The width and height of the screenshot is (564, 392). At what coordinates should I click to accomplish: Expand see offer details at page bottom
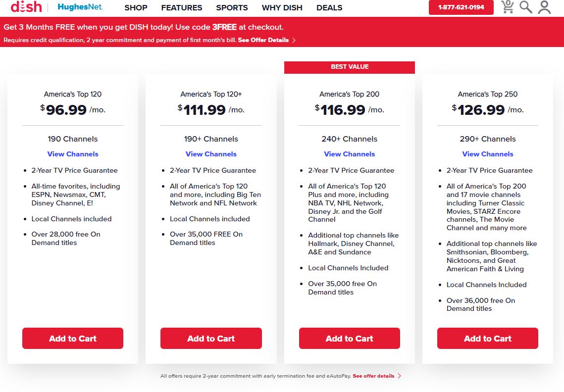[x=372, y=376]
